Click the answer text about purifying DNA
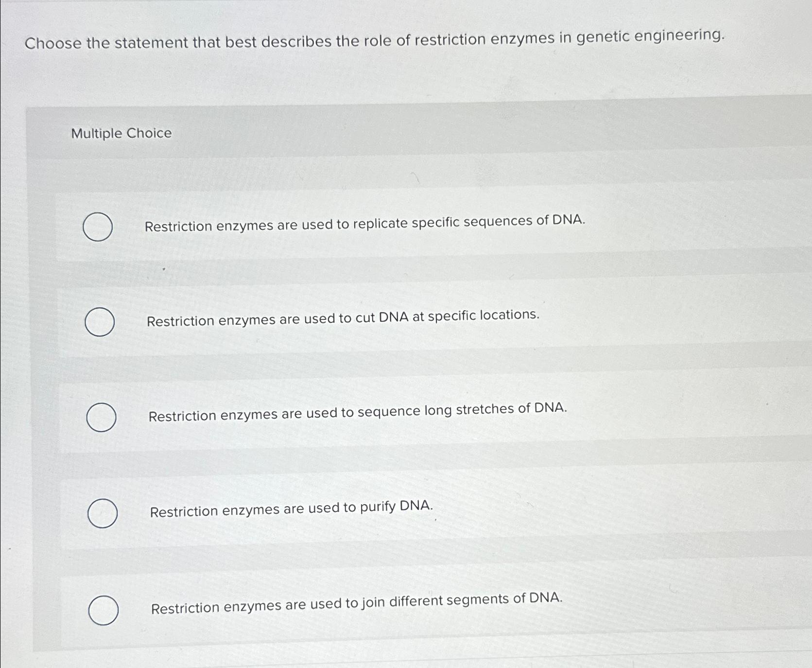 click(291, 509)
